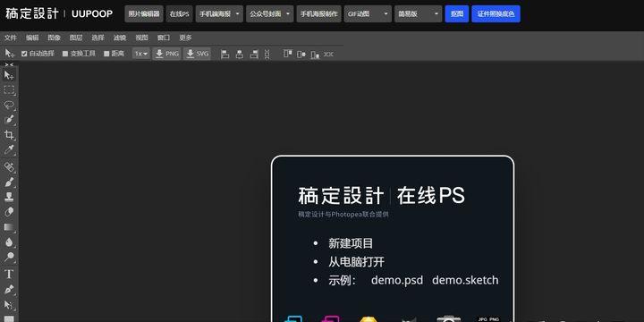Click 从电脑打开 in the welcome dialog
The height and width of the screenshot is (322, 644).
click(x=356, y=261)
